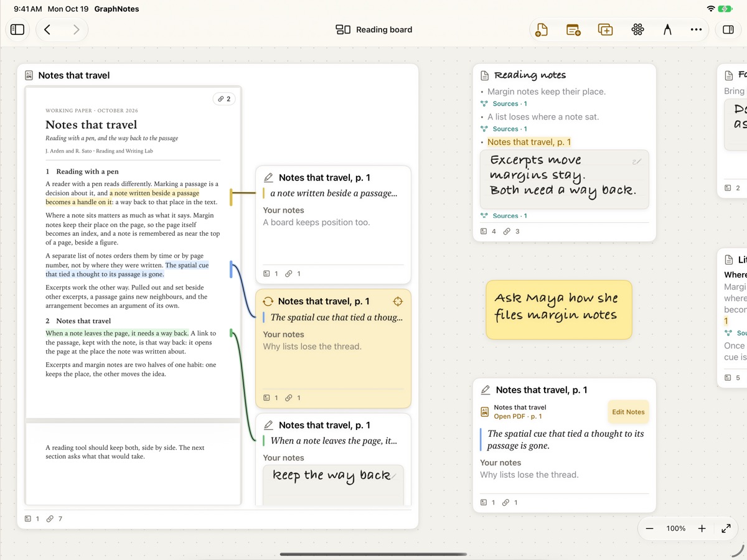Click edit icon on bottom-right excerpt card
This screenshot has height=560, width=747.
point(486,390)
